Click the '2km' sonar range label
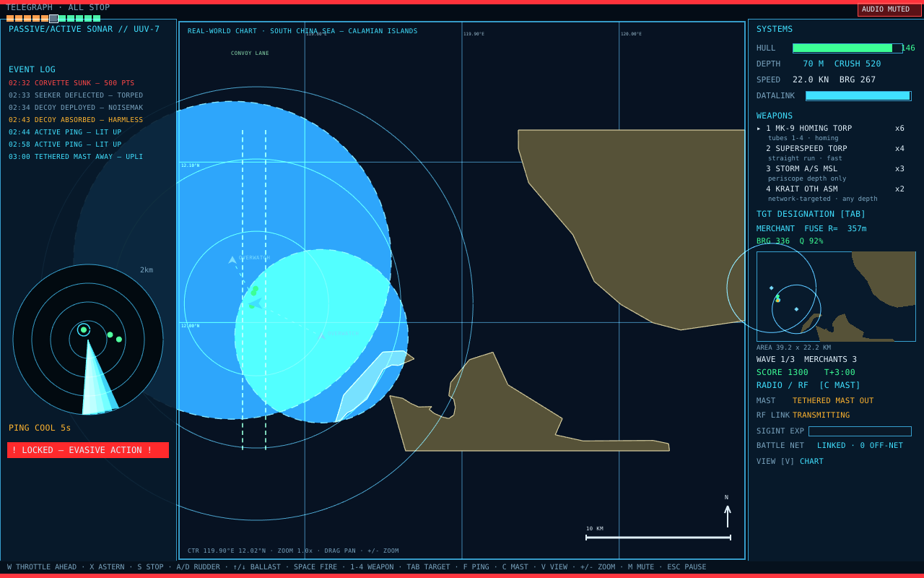 pos(147,270)
